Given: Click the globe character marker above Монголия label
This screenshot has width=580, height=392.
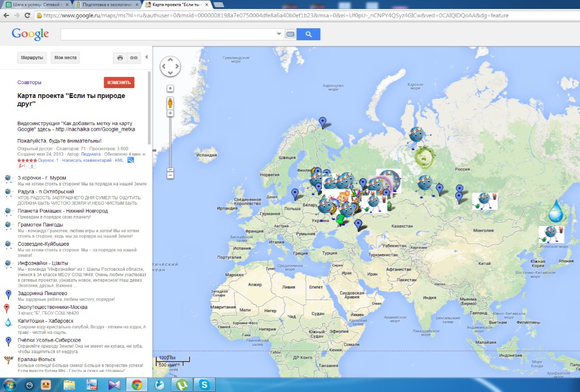Looking at the screenshot, I should tap(485, 201).
